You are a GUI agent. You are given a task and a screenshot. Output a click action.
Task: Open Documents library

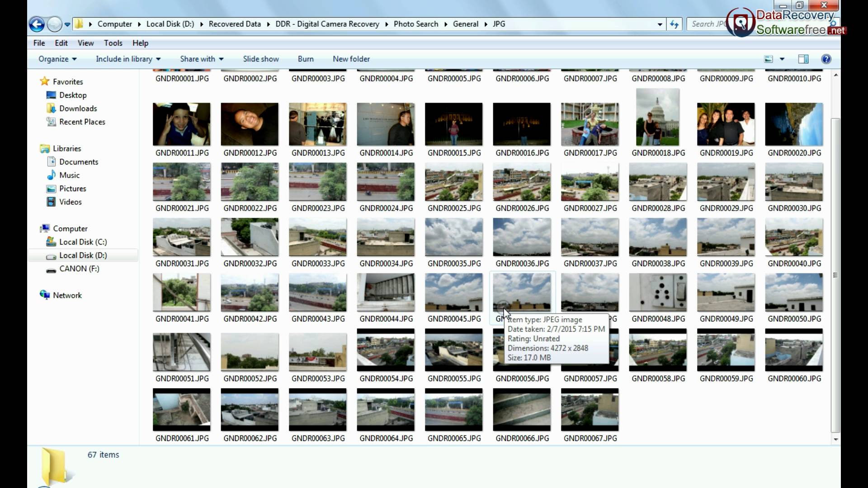72,162
